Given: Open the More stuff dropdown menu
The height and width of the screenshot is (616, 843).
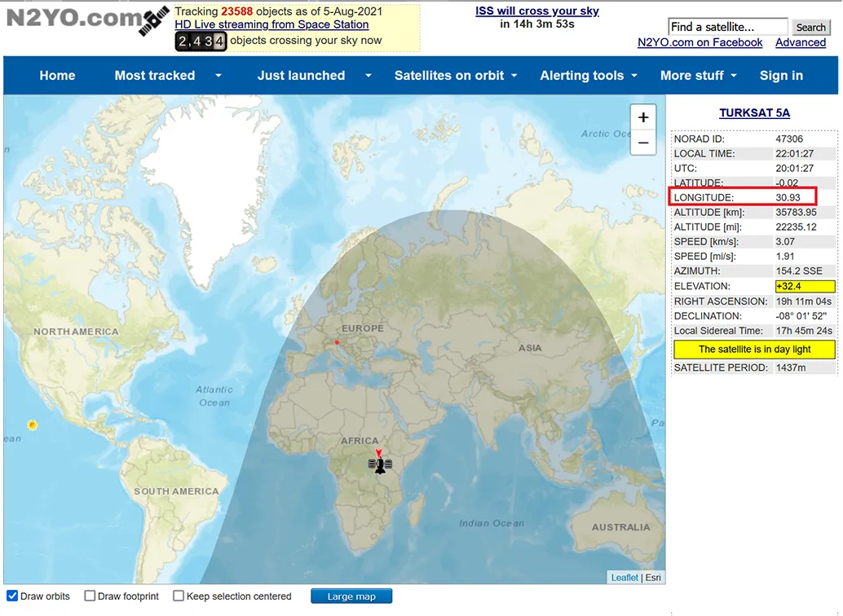Looking at the screenshot, I should pos(698,76).
